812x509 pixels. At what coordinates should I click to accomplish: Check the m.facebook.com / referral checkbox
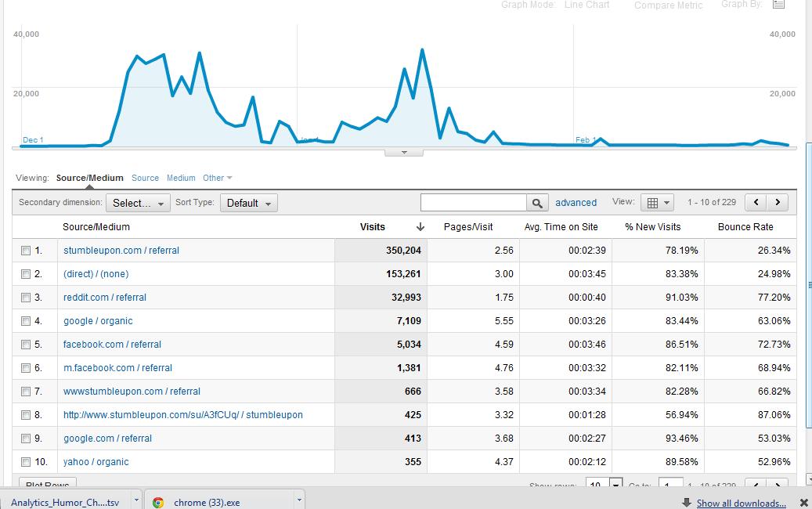tap(26, 368)
